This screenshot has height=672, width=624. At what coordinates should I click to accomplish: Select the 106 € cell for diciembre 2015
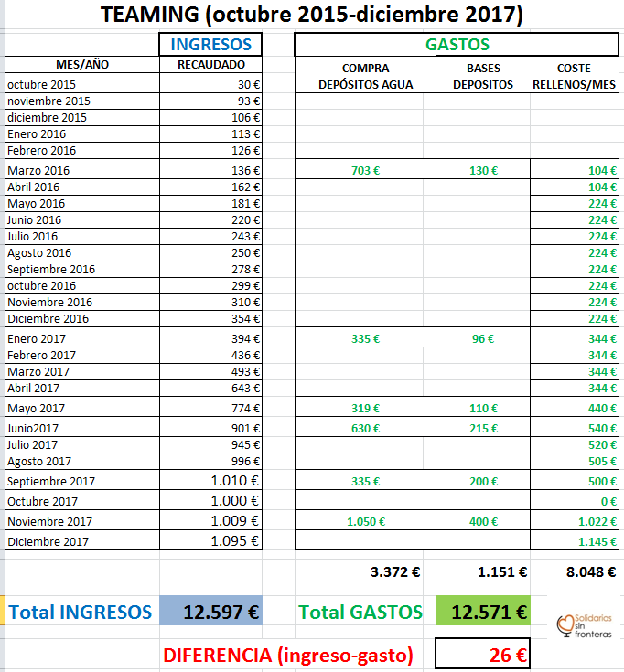[x=210, y=117]
